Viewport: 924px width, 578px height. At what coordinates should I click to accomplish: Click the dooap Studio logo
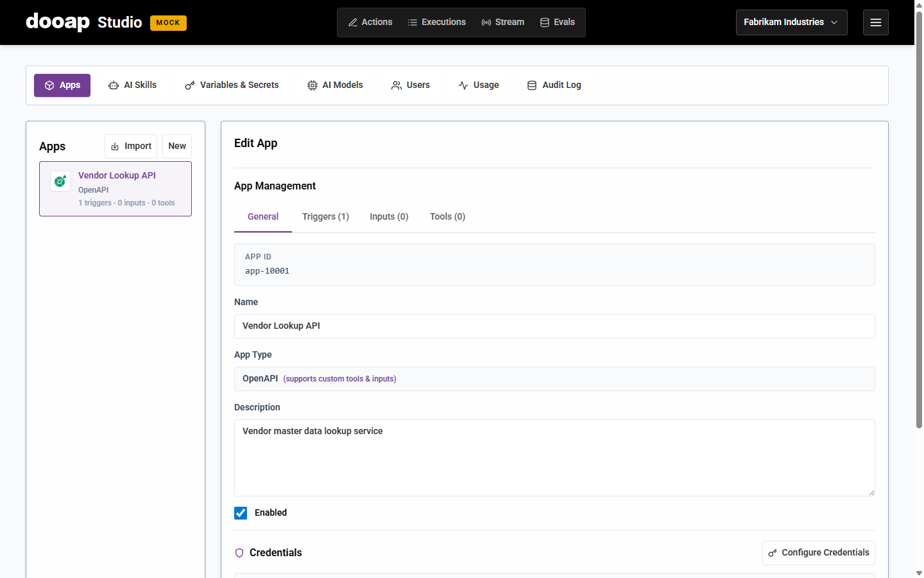[84, 22]
